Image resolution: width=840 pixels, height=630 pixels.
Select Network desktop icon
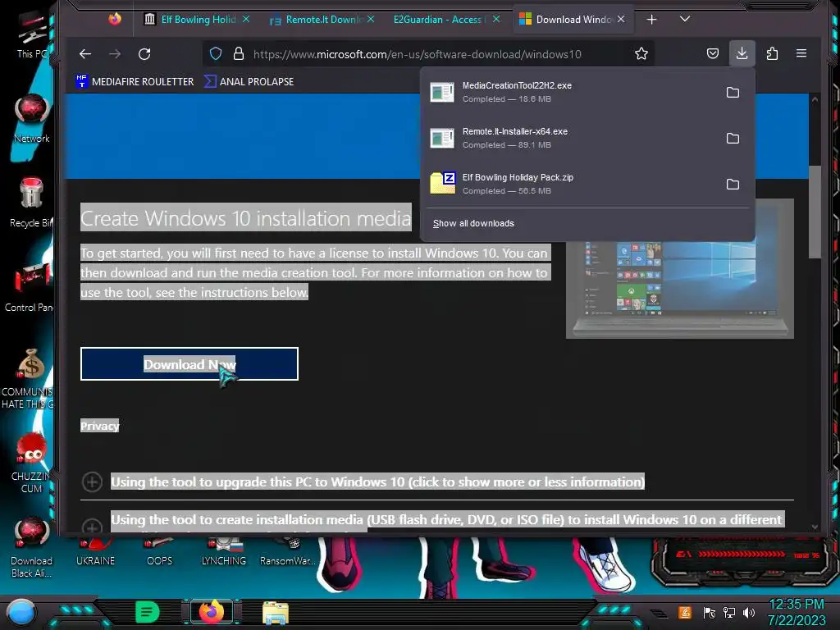tap(32, 118)
